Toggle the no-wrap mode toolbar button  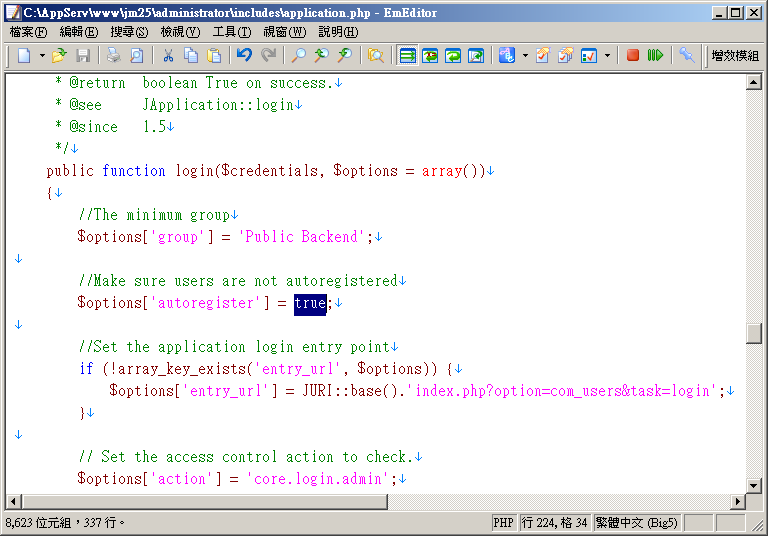point(408,56)
